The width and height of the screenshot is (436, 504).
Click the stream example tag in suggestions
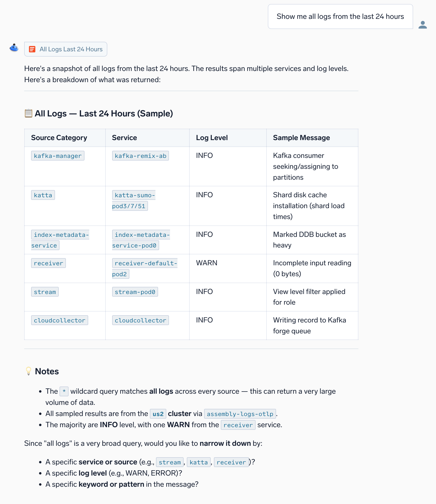click(170, 462)
